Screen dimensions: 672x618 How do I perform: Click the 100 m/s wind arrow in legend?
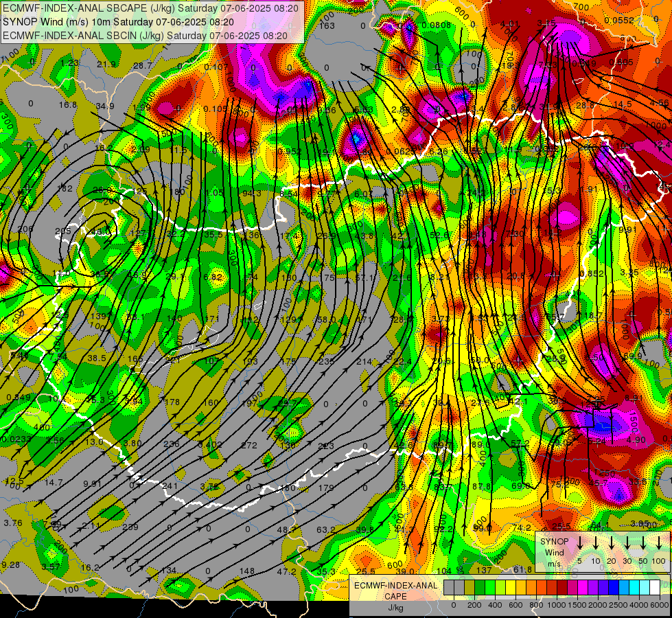tap(659, 542)
